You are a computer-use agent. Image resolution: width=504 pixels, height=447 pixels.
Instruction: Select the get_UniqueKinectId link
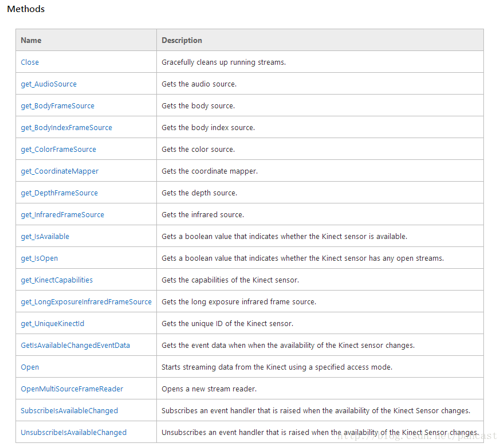[52, 324]
